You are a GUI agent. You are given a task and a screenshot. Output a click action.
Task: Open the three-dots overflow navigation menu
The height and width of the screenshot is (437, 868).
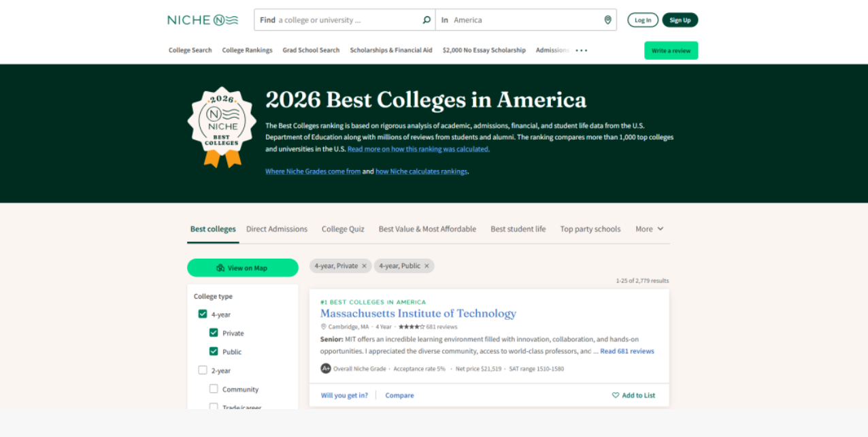[x=581, y=50]
